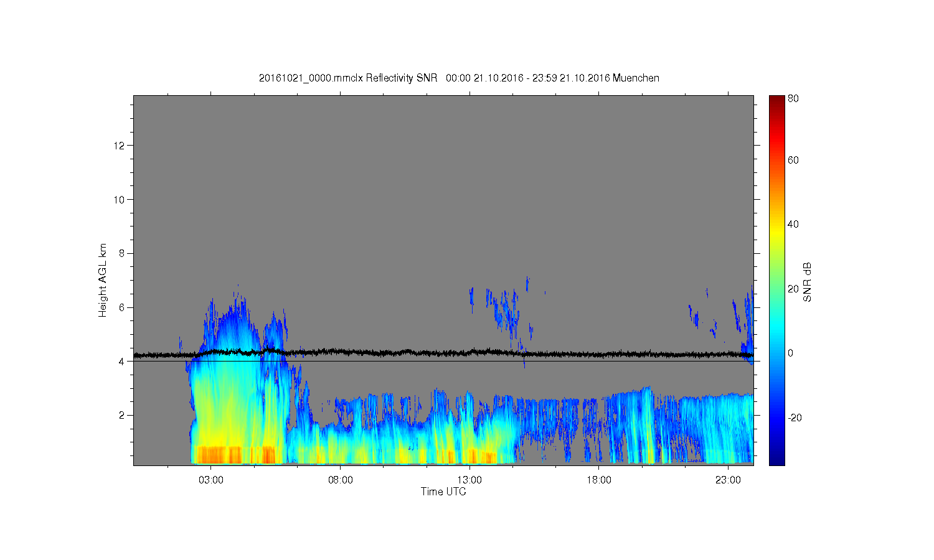934x560 pixels.
Task: Click the height axis value "4"
Action: click(123, 361)
